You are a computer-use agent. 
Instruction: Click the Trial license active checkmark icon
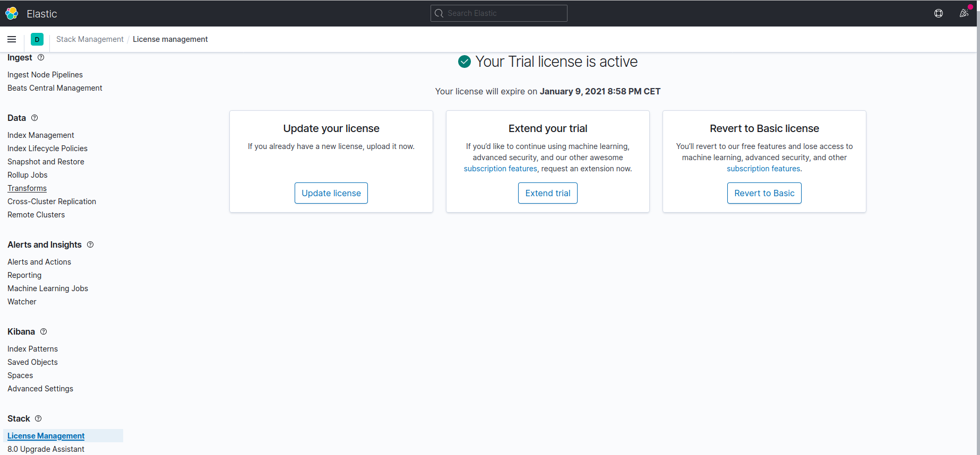coord(465,62)
